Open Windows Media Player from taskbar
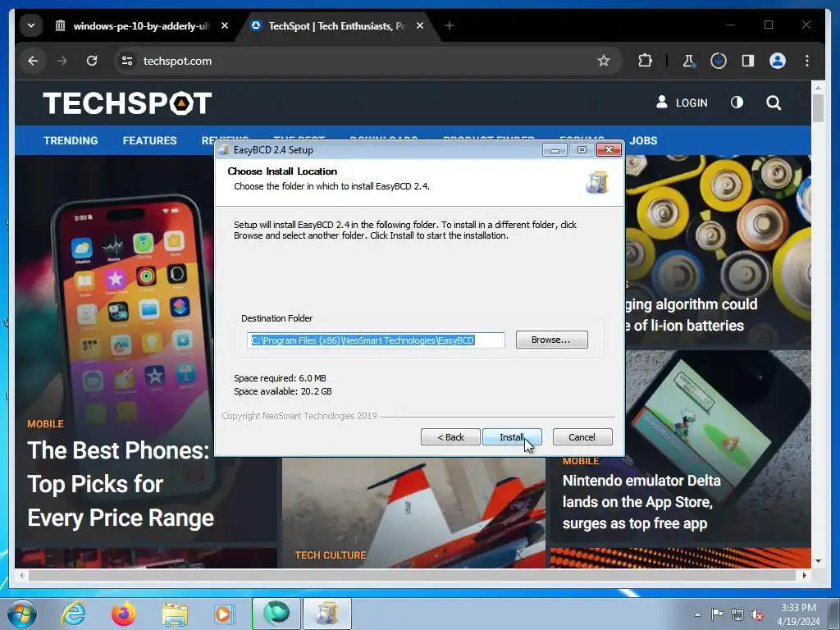 (x=224, y=614)
